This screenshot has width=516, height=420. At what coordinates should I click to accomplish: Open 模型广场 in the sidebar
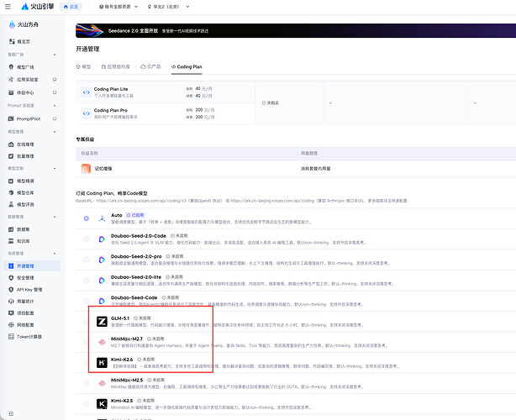click(x=22, y=66)
